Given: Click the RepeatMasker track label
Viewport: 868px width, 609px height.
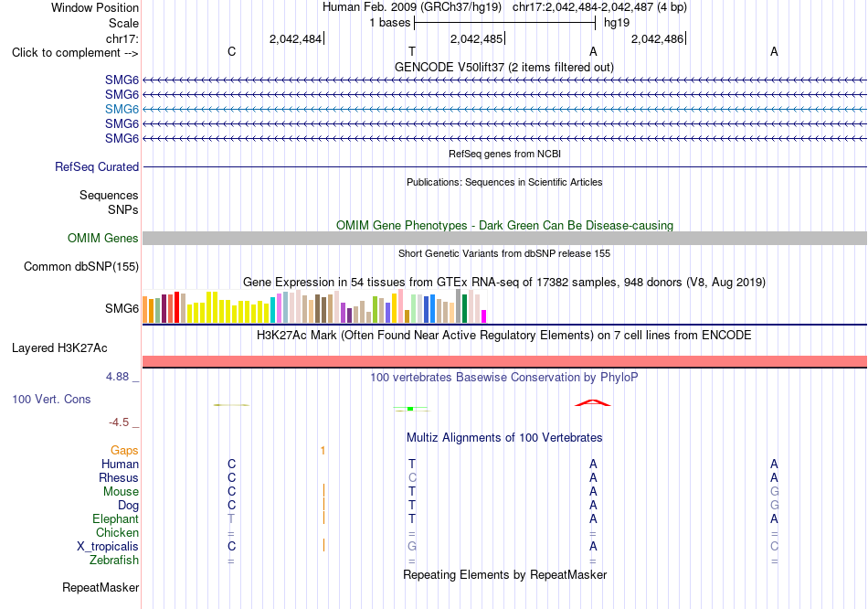Looking at the screenshot, I should pyautogui.click(x=101, y=587).
